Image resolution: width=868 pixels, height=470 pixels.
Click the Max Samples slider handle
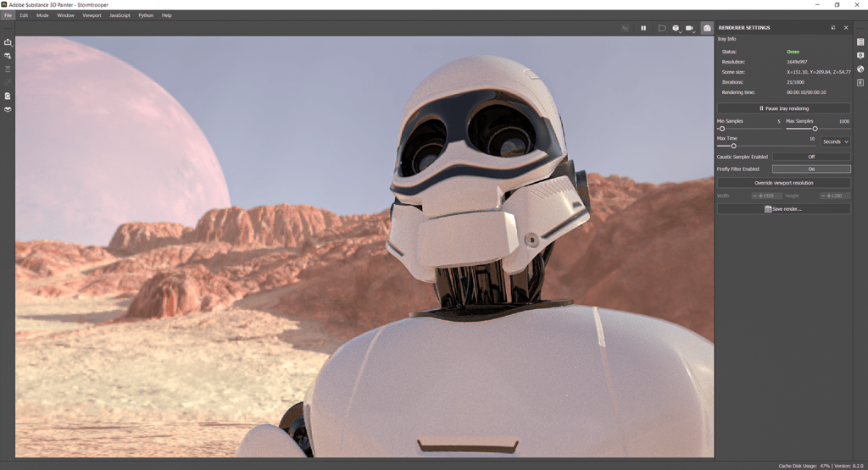815,129
